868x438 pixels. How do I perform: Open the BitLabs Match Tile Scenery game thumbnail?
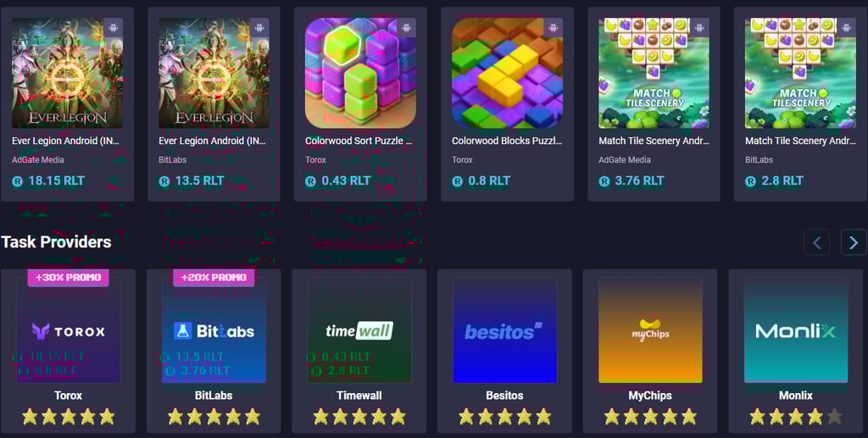point(800,73)
